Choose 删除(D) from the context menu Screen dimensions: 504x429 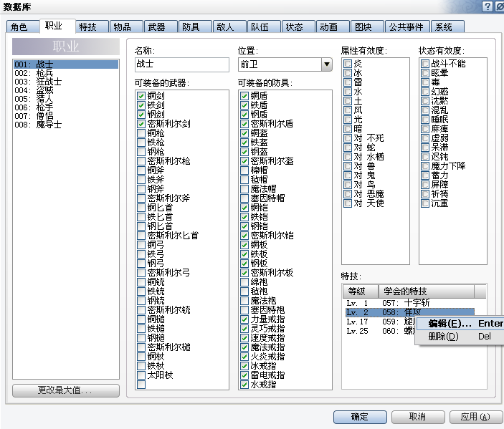tap(460, 336)
